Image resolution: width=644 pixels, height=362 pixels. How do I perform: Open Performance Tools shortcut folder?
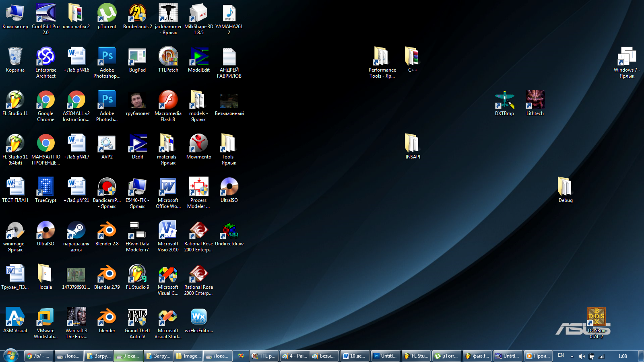pyautogui.click(x=382, y=62)
